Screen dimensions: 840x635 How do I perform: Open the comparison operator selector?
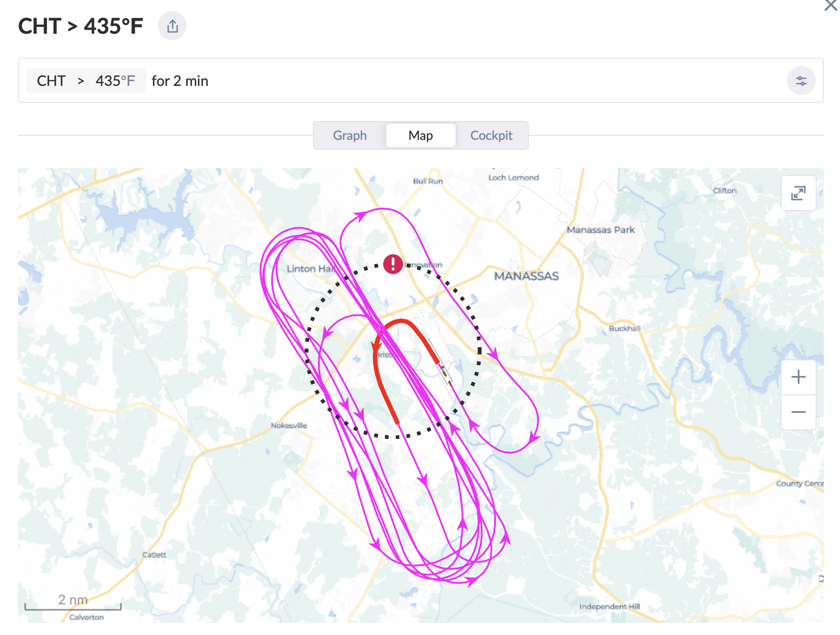tap(81, 80)
